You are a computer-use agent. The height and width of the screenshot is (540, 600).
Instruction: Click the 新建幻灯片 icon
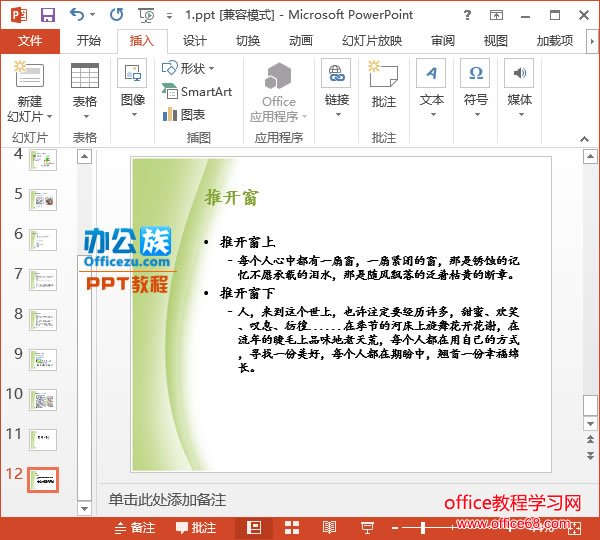coord(29,74)
